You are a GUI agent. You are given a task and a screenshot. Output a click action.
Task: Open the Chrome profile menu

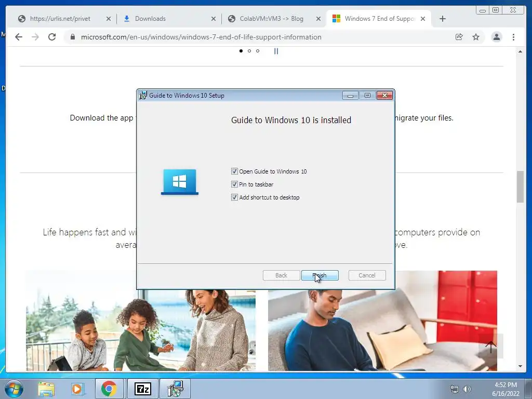point(496,37)
